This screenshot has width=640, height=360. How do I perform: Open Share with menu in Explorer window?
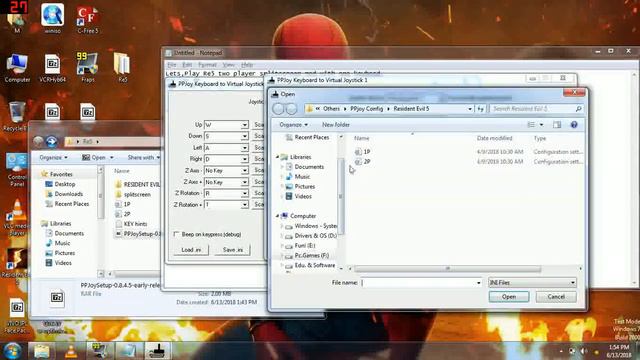pos(143,158)
